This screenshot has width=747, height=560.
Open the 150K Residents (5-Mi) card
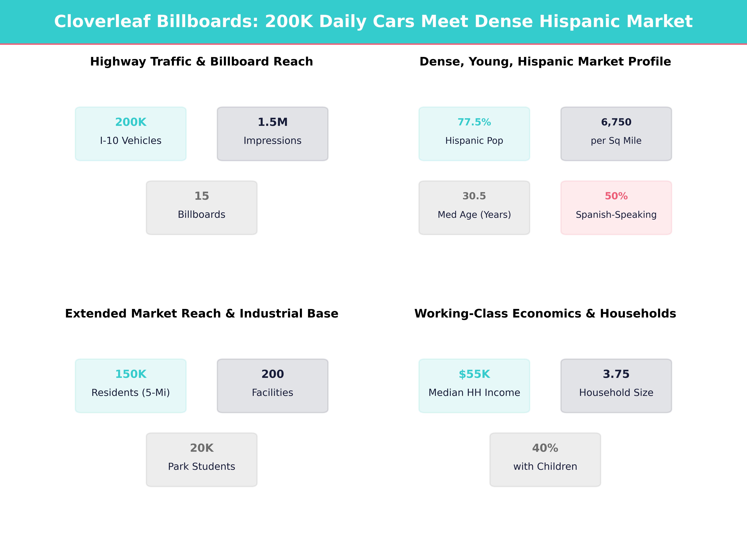[131, 385]
